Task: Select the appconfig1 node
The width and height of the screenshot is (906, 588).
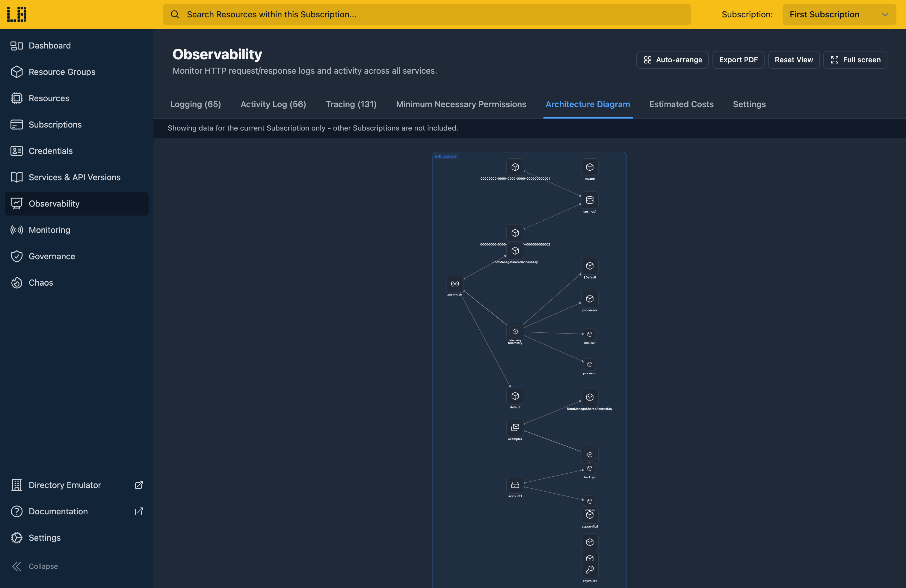Action: pos(590,515)
